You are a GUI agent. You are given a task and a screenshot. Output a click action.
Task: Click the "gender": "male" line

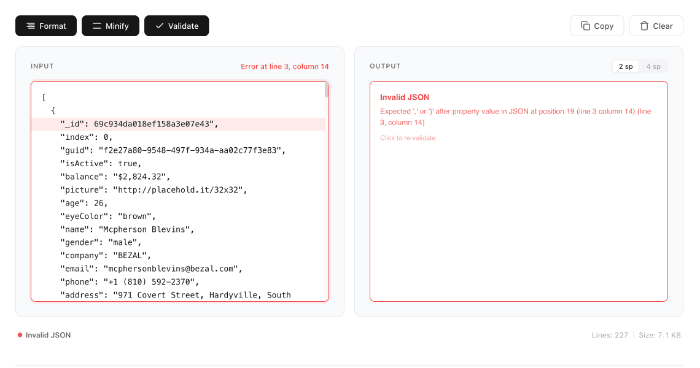pyautogui.click(x=100, y=243)
